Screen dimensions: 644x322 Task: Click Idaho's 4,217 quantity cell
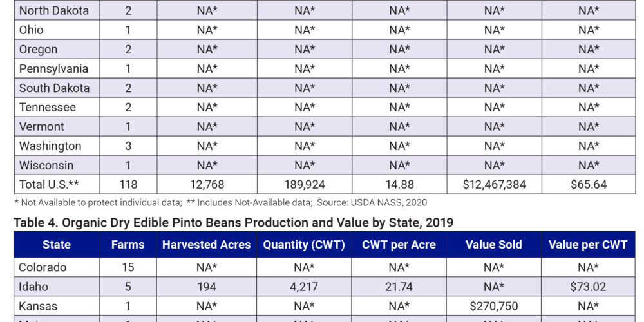pyautogui.click(x=305, y=287)
